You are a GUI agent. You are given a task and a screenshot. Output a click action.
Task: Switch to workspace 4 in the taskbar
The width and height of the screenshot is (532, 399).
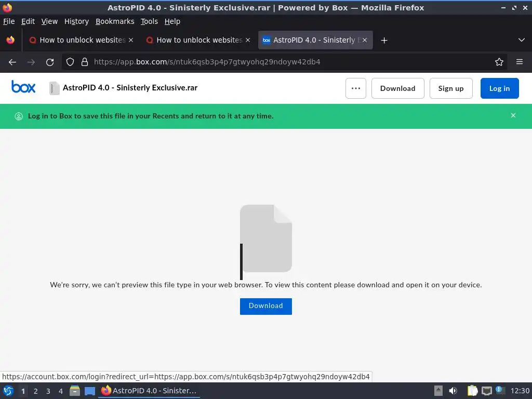[x=61, y=391]
